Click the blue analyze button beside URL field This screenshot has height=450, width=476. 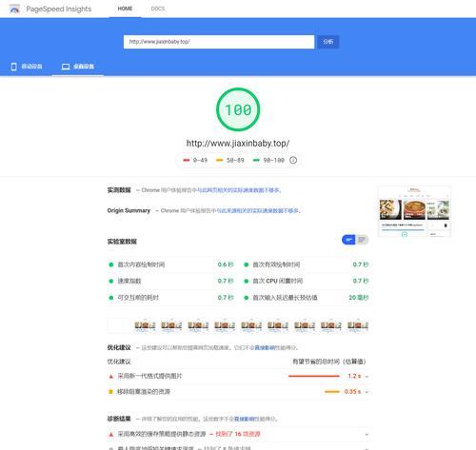[x=328, y=42]
